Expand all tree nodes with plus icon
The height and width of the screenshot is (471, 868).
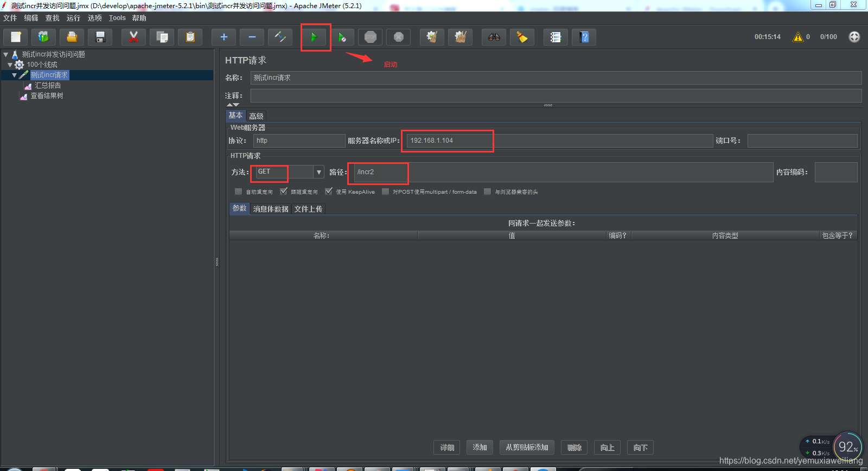[224, 37]
